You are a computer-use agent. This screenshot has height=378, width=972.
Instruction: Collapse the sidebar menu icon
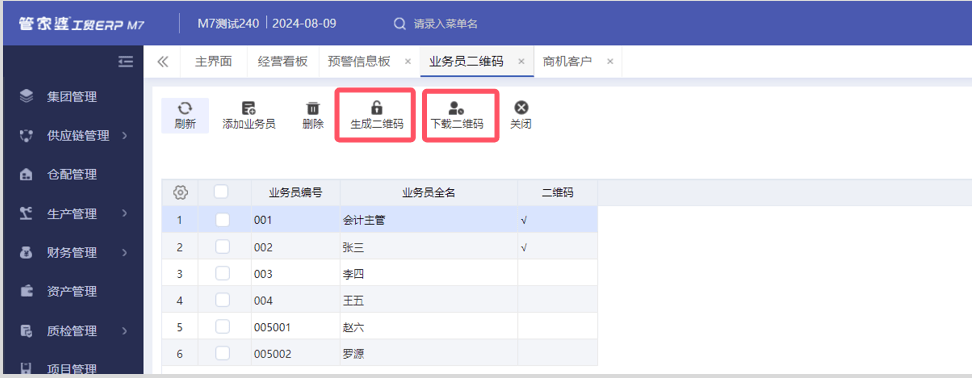point(126,61)
